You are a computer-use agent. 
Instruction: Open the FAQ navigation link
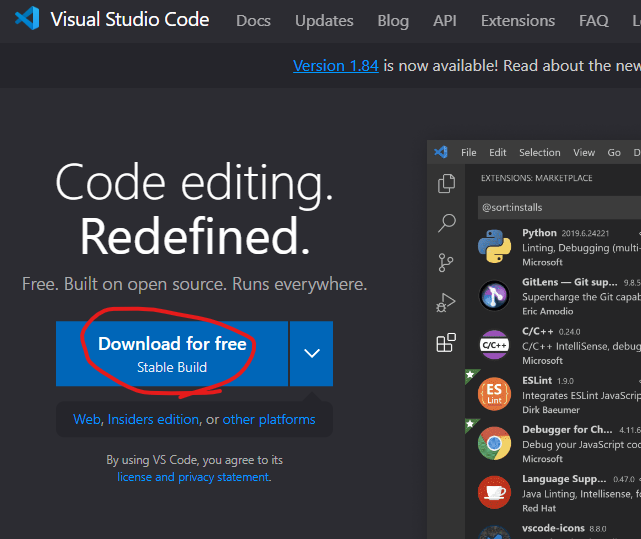tap(594, 20)
